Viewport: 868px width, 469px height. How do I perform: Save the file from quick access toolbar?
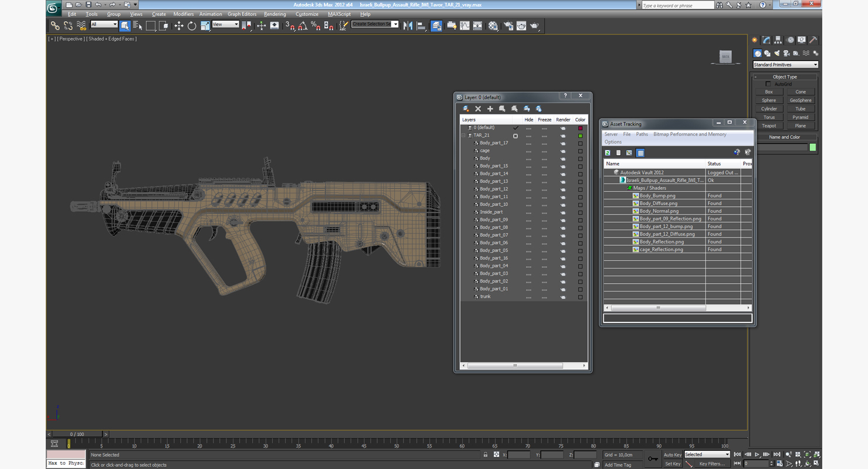click(x=88, y=5)
